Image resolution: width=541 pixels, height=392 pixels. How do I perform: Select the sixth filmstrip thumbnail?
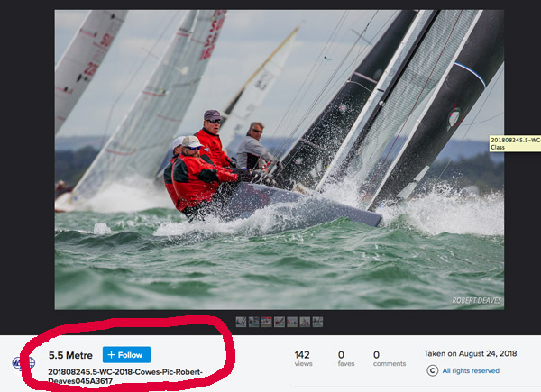305,322
